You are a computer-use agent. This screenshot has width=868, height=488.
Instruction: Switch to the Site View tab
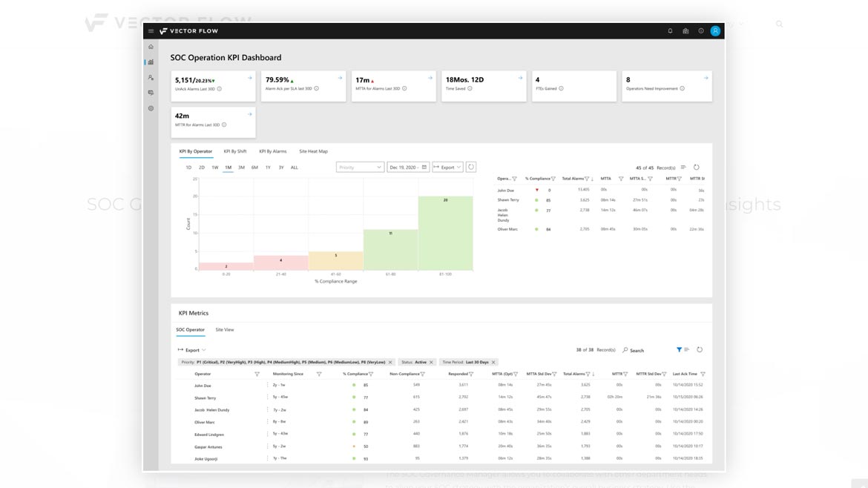point(225,329)
